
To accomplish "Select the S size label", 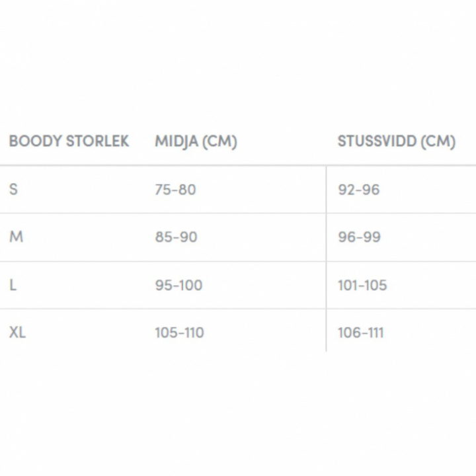I will [13, 189].
